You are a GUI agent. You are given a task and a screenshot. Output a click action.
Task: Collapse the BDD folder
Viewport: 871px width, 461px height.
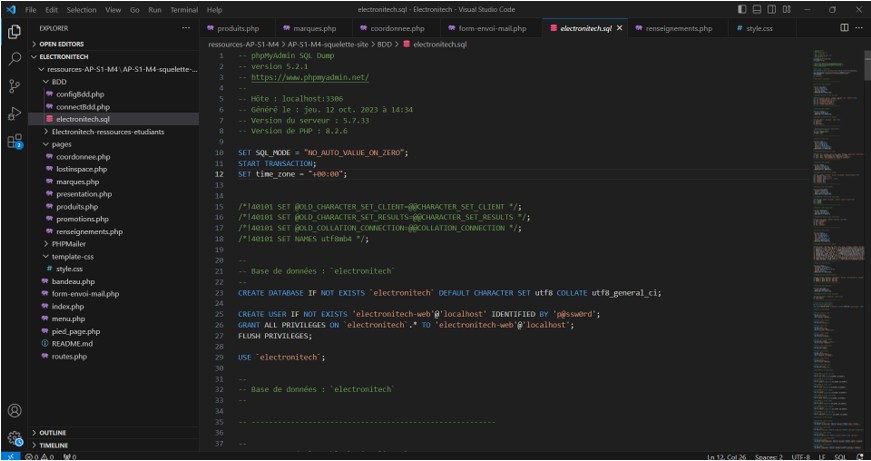[x=113, y=82]
